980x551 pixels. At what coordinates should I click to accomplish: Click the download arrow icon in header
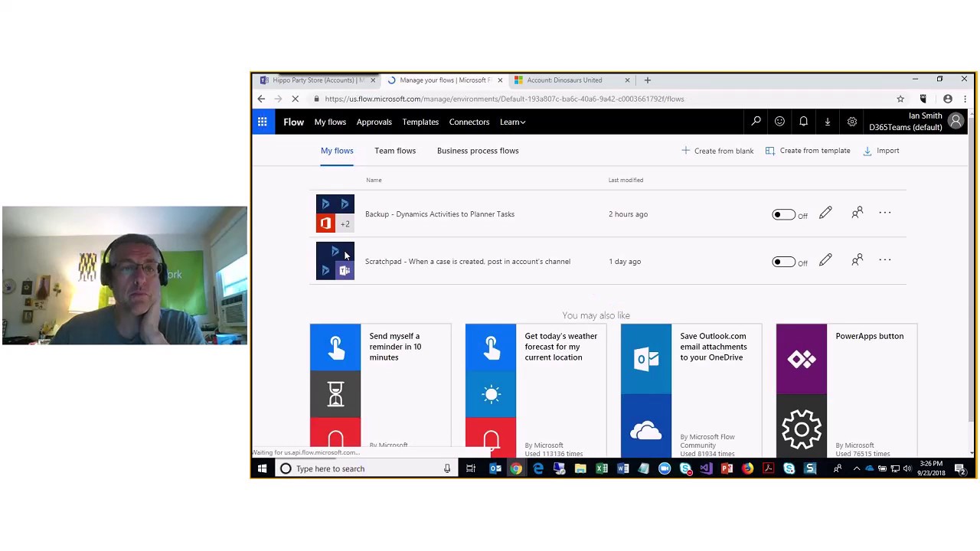[827, 122]
